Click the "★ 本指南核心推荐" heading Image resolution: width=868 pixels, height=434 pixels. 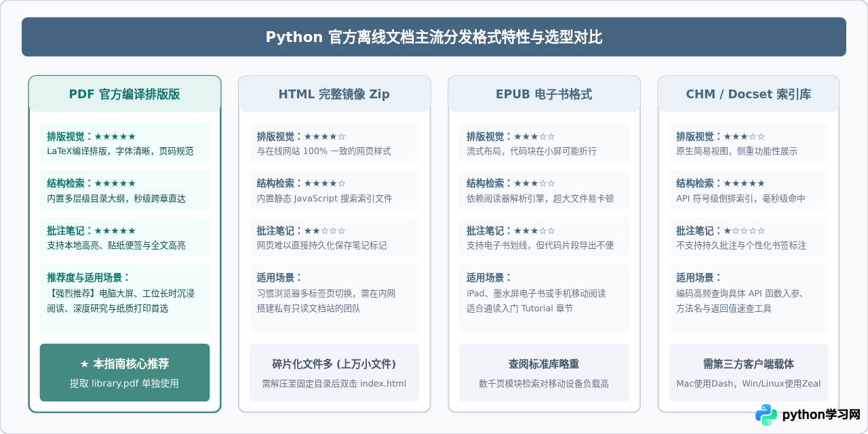[125, 363]
